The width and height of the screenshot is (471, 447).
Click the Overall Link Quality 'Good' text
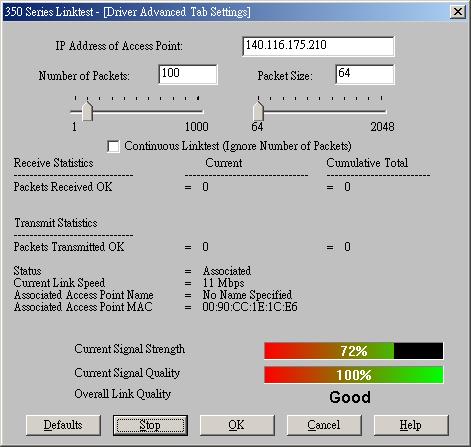350,397
